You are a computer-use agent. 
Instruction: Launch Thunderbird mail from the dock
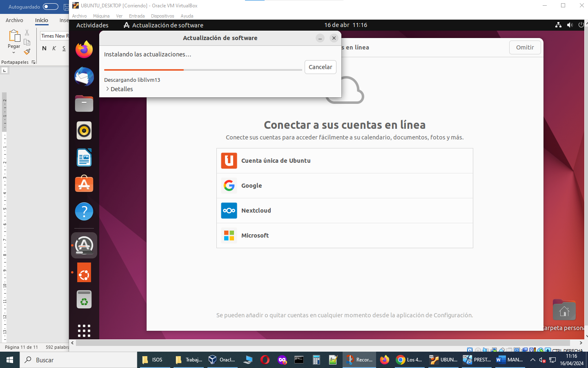(84, 77)
